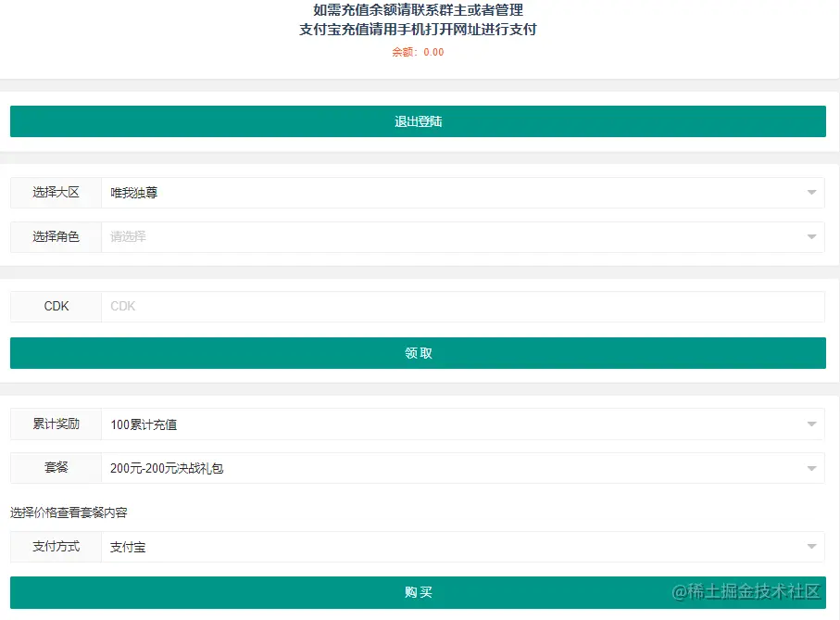
Task: Click the 如需充值余额请联系群主或者管理 notice
Action: pyautogui.click(x=418, y=10)
